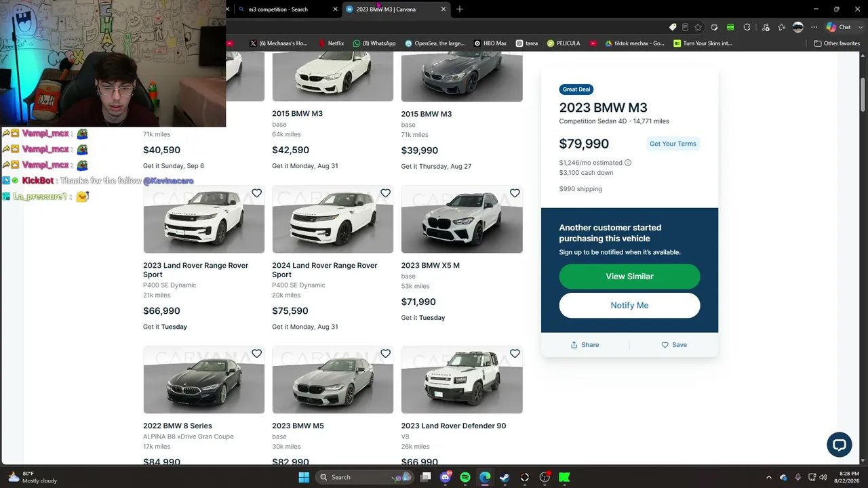Favorite the 2023 Land Rover Defender 90

coord(515,353)
